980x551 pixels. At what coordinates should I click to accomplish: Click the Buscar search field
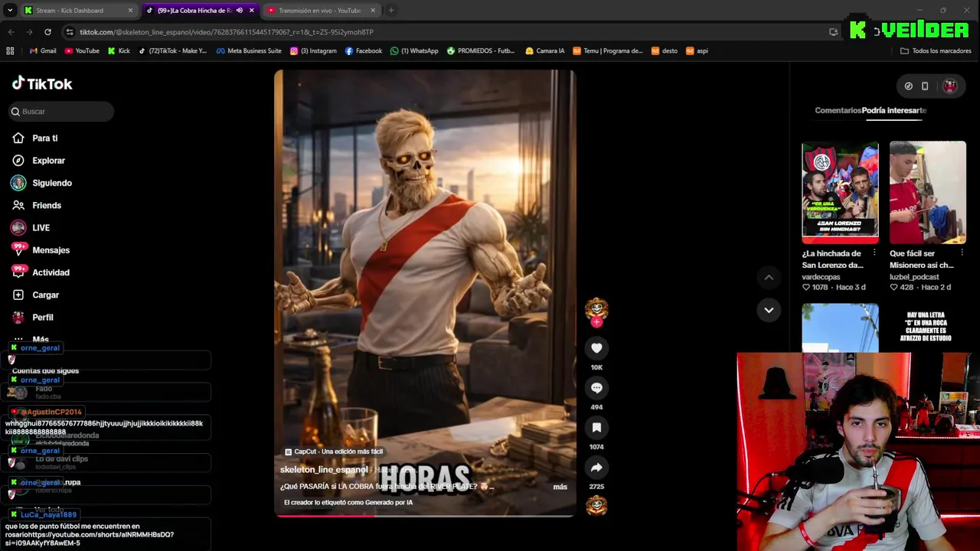click(61, 112)
